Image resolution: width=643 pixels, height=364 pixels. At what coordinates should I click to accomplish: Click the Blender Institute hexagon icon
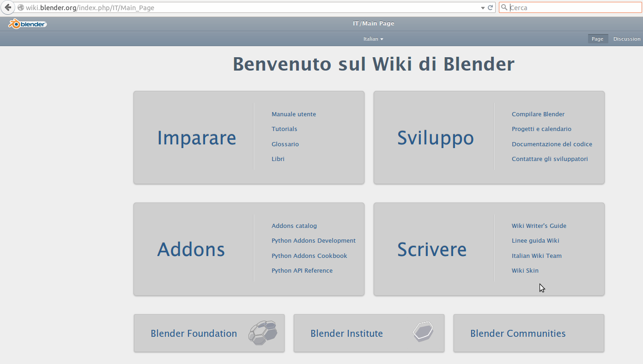423,332
